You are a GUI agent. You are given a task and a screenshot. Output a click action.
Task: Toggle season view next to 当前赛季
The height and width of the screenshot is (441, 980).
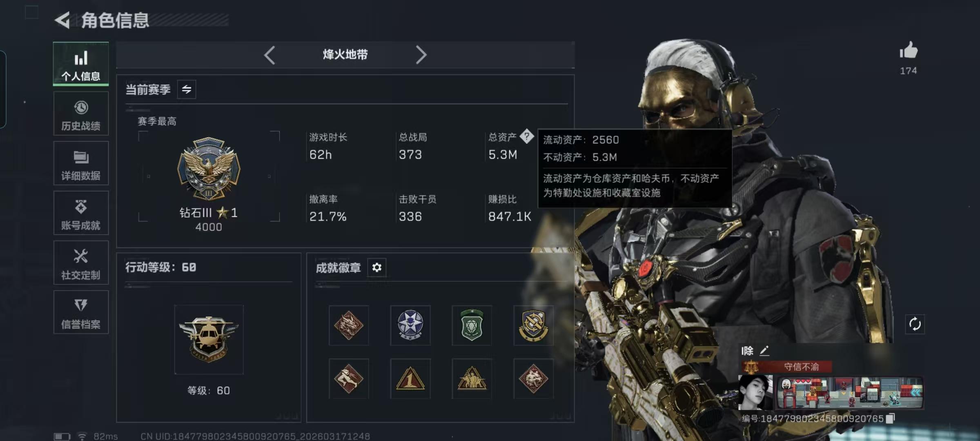pyautogui.click(x=187, y=89)
